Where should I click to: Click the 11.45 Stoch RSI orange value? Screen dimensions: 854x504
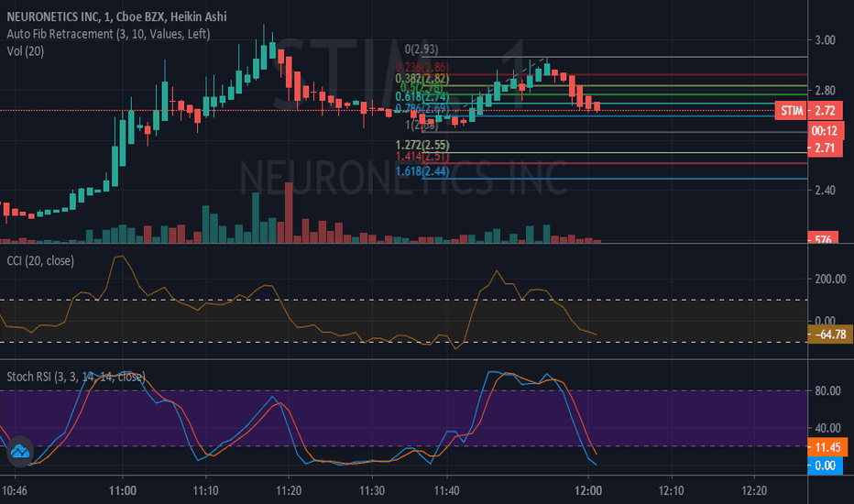pyautogui.click(x=827, y=447)
